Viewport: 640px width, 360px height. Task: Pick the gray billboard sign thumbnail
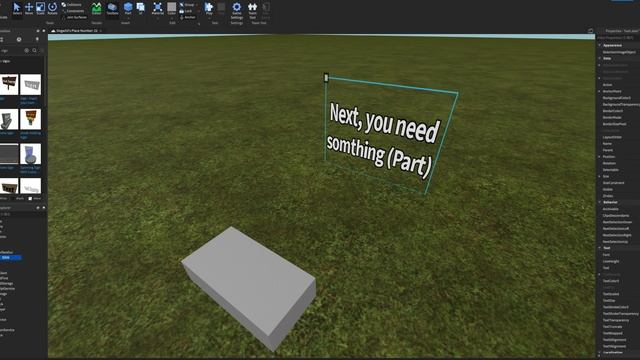click(x=30, y=84)
